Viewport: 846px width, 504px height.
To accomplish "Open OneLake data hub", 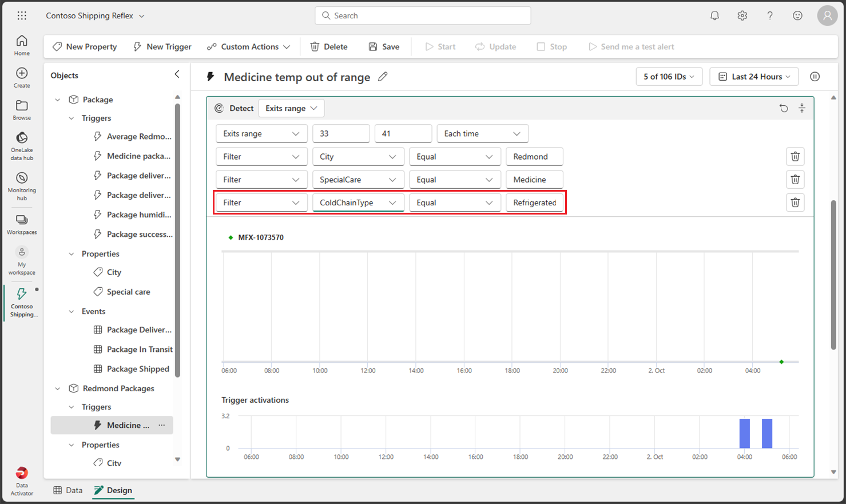I will pos(22,146).
